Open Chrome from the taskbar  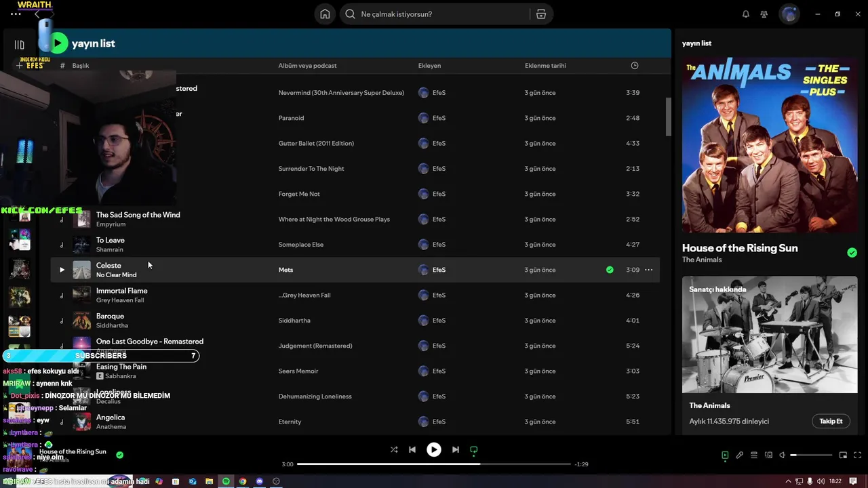click(243, 481)
